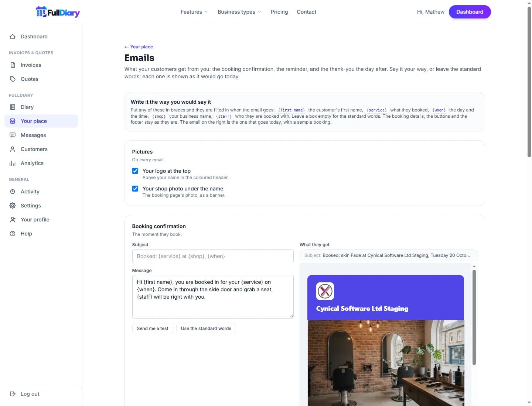Click the {first name} placeholder tag
532x406 pixels.
[x=291, y=110]
